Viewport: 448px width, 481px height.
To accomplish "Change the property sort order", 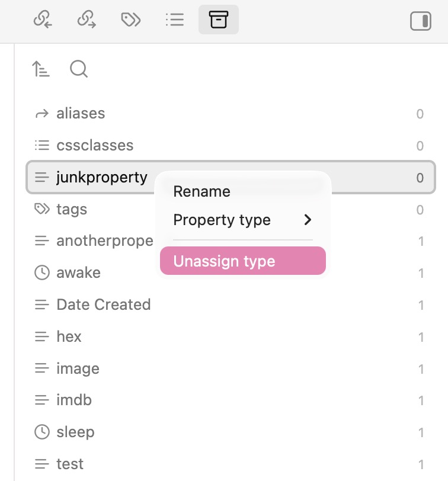I will click(41, 70).
